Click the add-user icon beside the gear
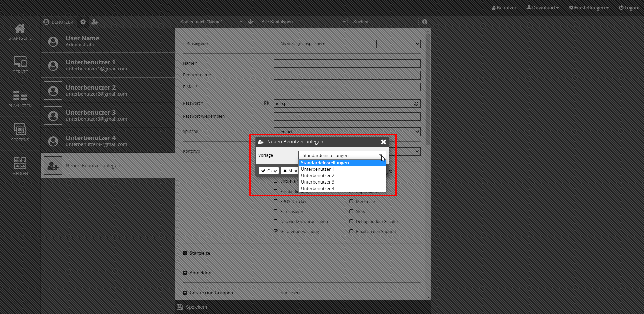 (95, 22)
